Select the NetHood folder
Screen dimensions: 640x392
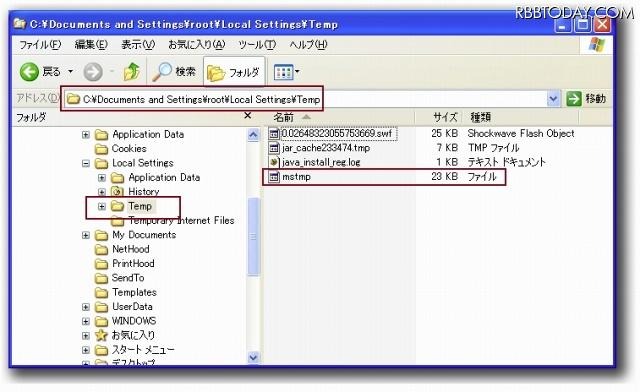coord(131,249)
